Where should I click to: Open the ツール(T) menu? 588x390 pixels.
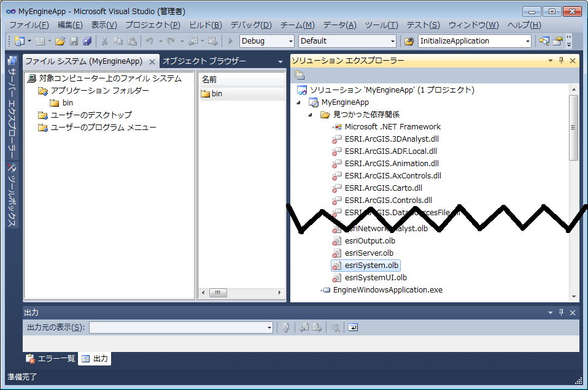382,25
